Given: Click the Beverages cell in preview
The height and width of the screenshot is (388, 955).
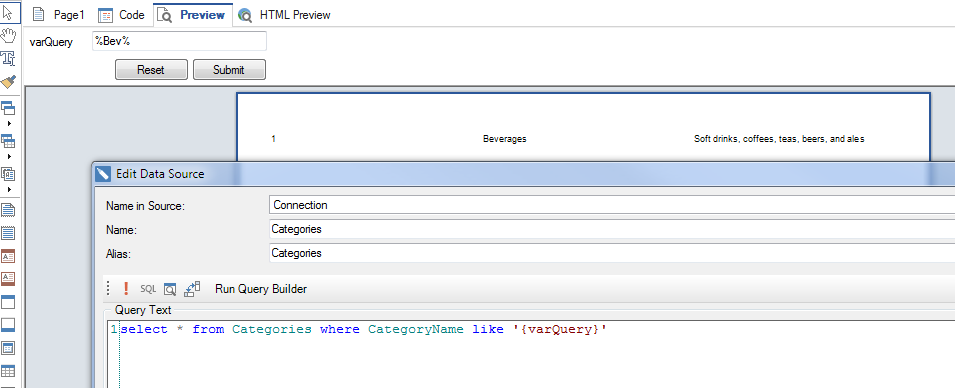Looking at the screenshot, I should tap(504, 139).
